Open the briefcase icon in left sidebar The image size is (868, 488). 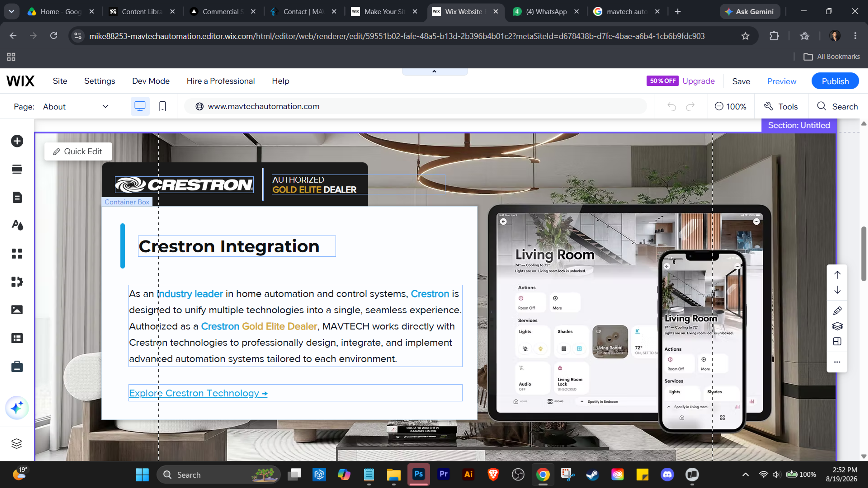click(x=17, y=366)
